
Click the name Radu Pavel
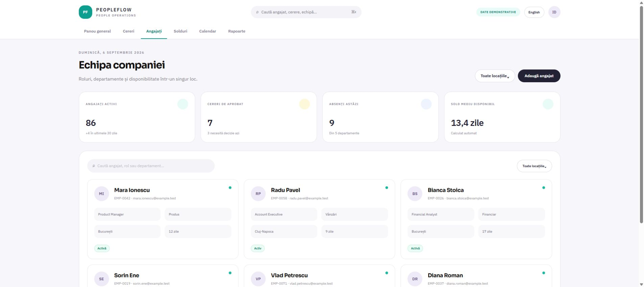[x=285, y=190]
